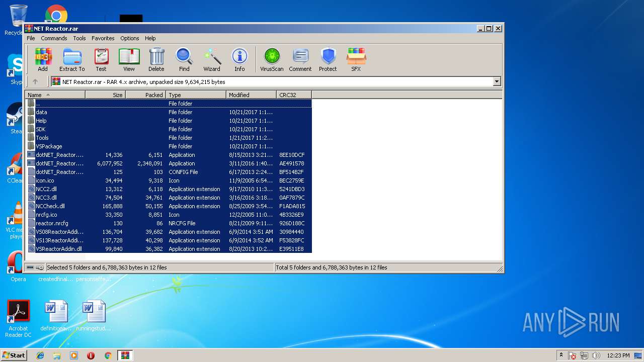Image resolution: width=644 pixels, height=362 pixels.
Task: Open Chrome from the taskbar
Action: coord(108,355)
